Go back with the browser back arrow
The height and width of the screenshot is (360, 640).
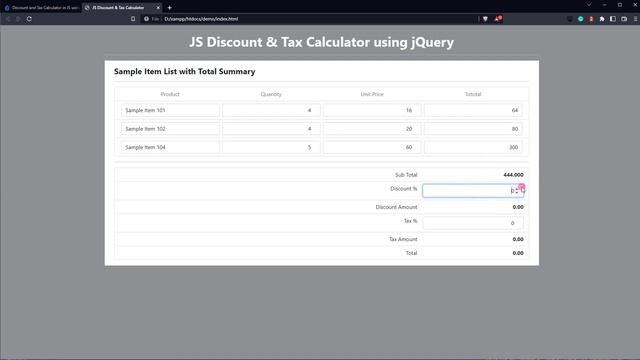click(8, 19)
